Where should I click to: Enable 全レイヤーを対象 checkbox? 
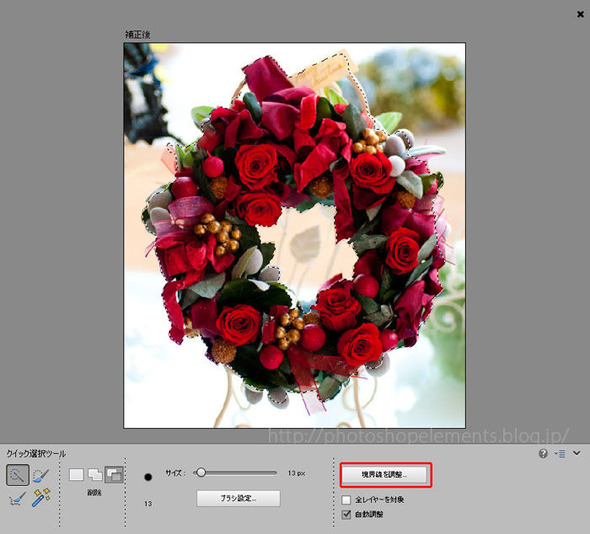(346, 500)
